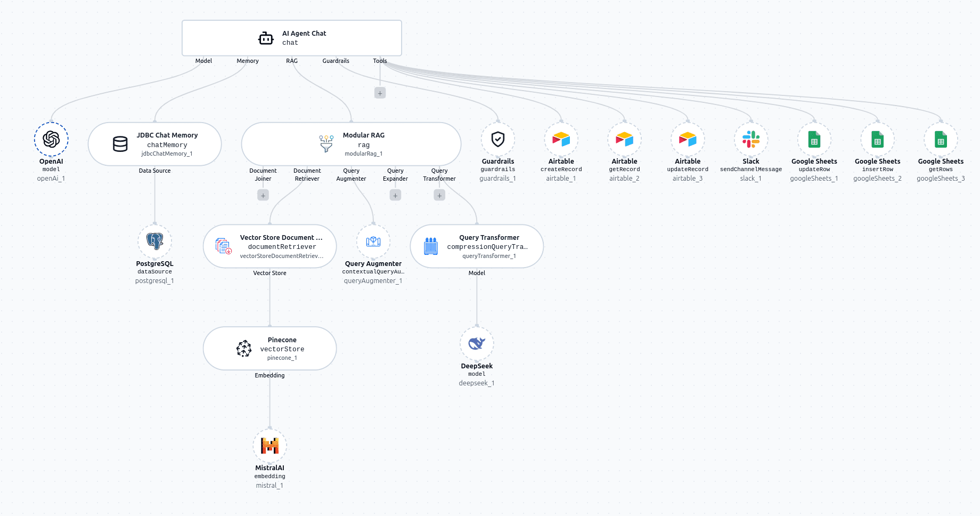Click the Query Transformer node icon
The width and height of the screenshot is (980, 516).
(430, 246)
